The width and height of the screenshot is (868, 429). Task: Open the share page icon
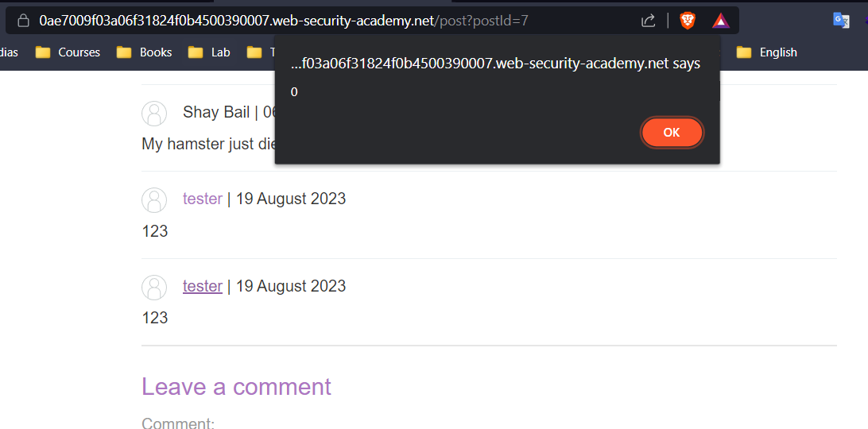649,21
